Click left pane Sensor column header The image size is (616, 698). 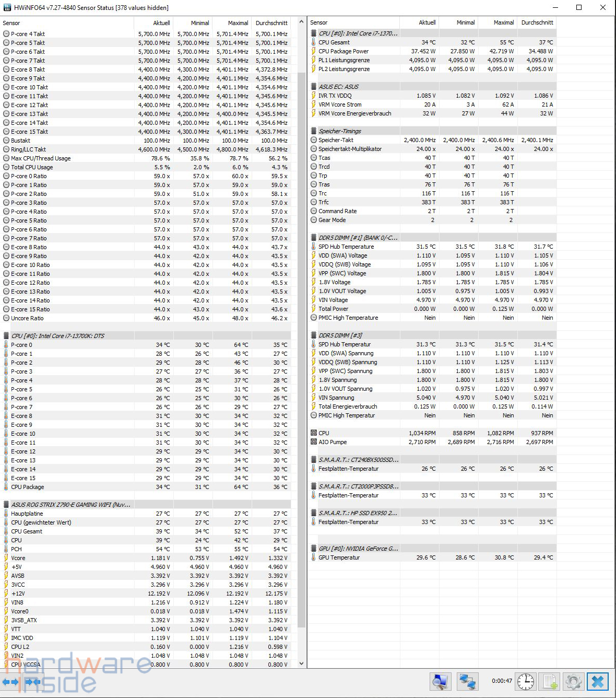point(67,23)
